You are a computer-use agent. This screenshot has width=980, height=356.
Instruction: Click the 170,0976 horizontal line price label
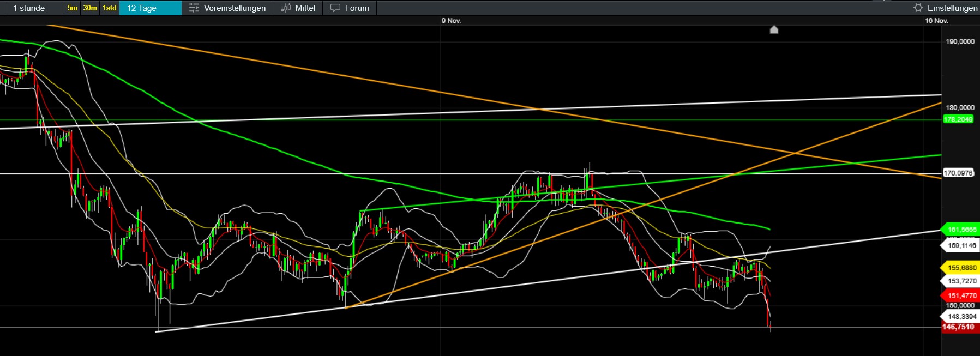958,173
